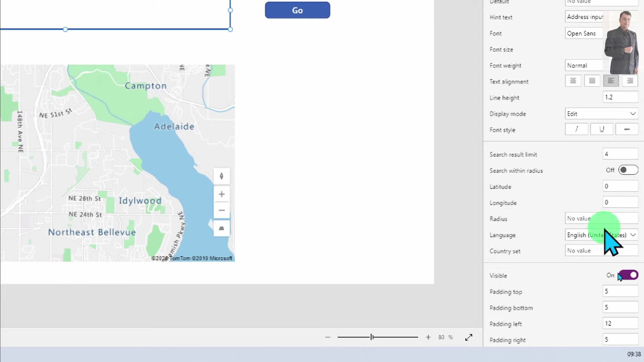The image size is (644, 362).
Task: Click the center text alignment icon
Action: (x=592, y=81)
